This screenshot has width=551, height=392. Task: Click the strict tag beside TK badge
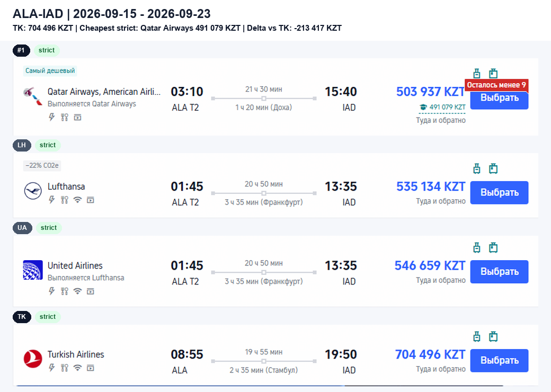click(x=48, y=317)
